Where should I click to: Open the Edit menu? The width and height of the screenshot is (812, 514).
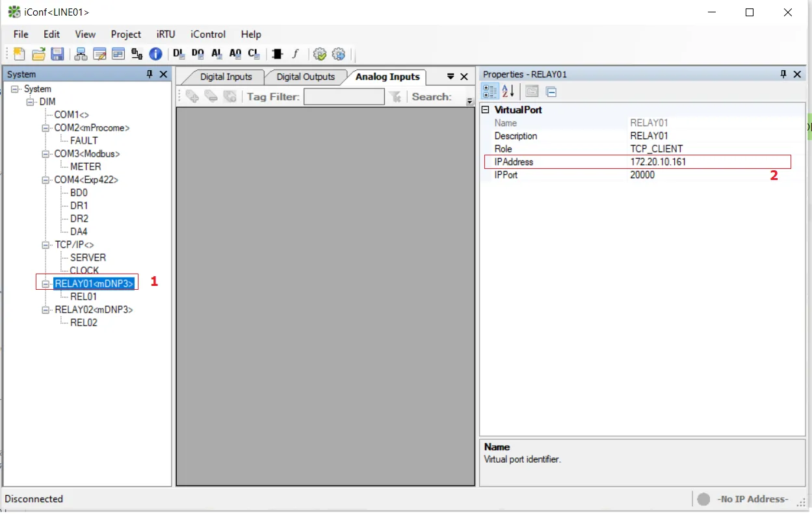coord(51,34)
